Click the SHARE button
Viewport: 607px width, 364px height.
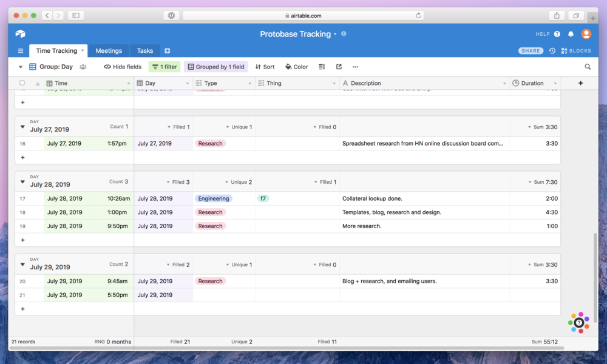pyautogui.click(x=531, y=51)
